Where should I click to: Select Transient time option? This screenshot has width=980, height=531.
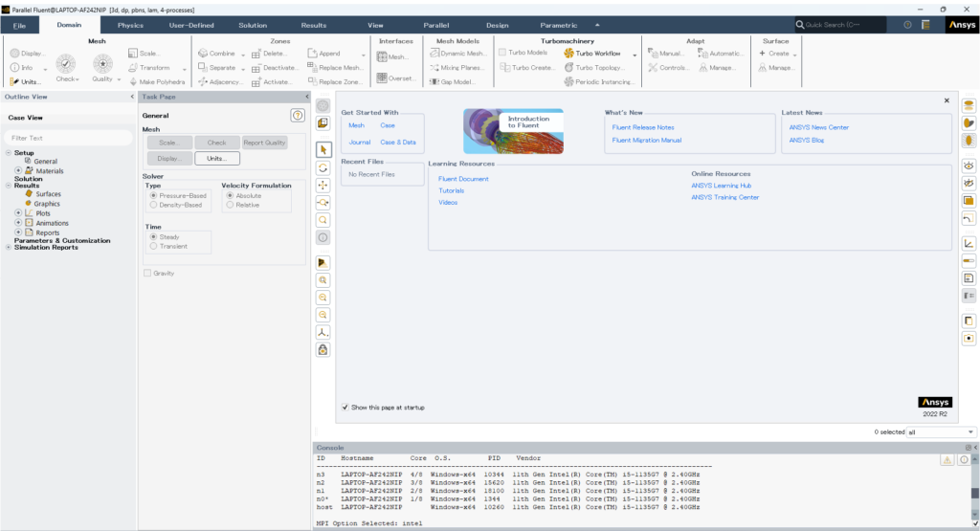click(168, 246)
